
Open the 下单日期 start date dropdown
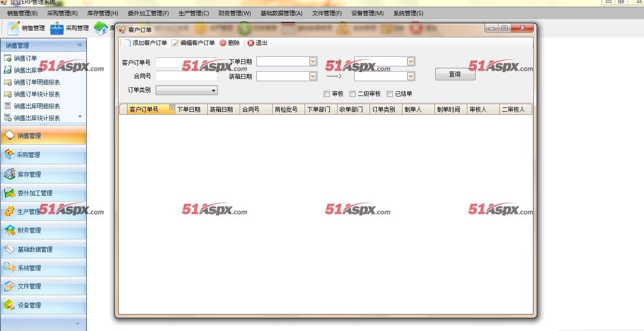coord(313,61)
